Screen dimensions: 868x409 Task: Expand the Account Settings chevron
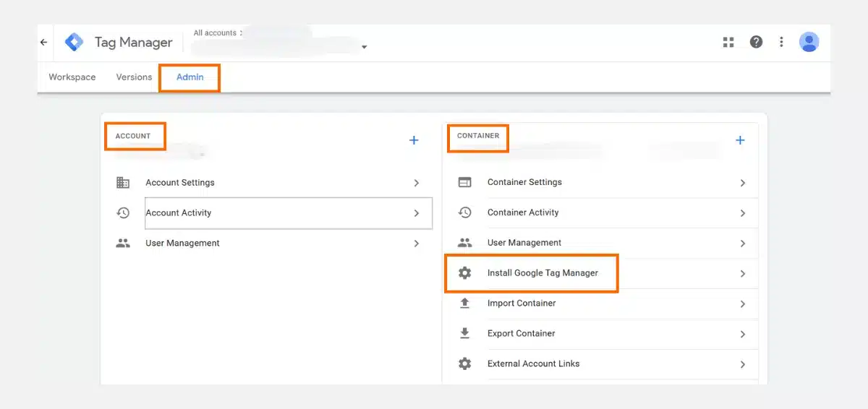[x=417, y=183]
